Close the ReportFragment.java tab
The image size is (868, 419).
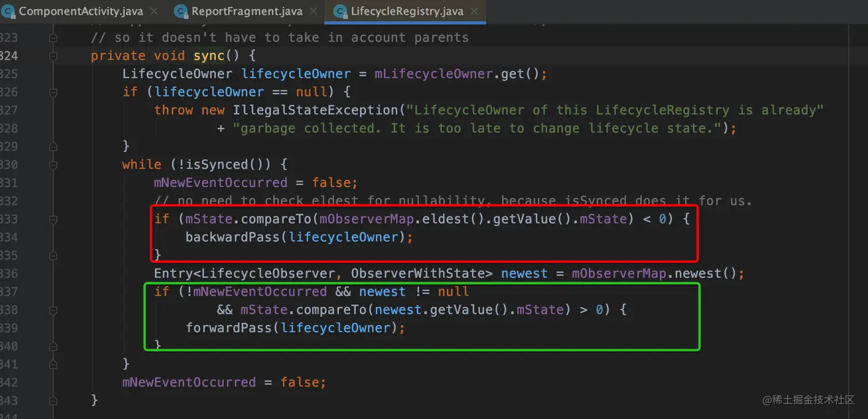click(313, 11)
